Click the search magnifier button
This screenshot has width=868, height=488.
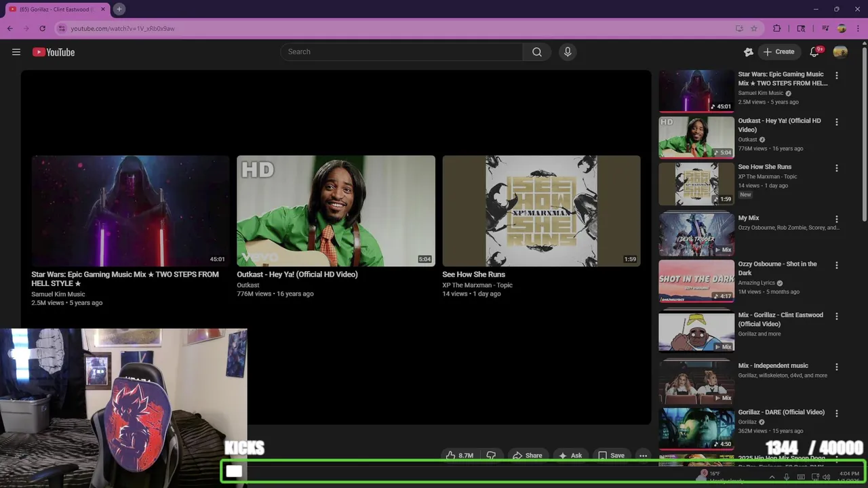tap(537, 52)
